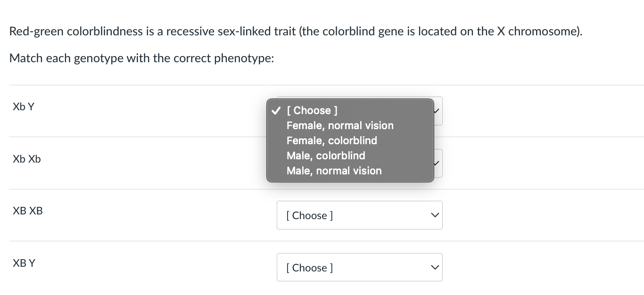The image size is (644, 295).
Task: Click the Xb Y dropdown's partially hidden chevron
Action: click(438, 111)
